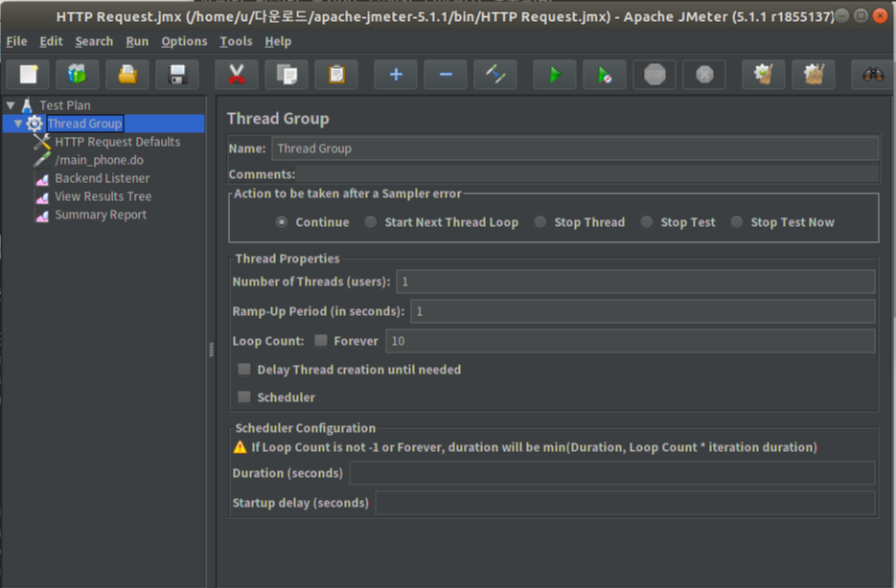Click the Ramp-Up Period field

click(x=643, y=311)
